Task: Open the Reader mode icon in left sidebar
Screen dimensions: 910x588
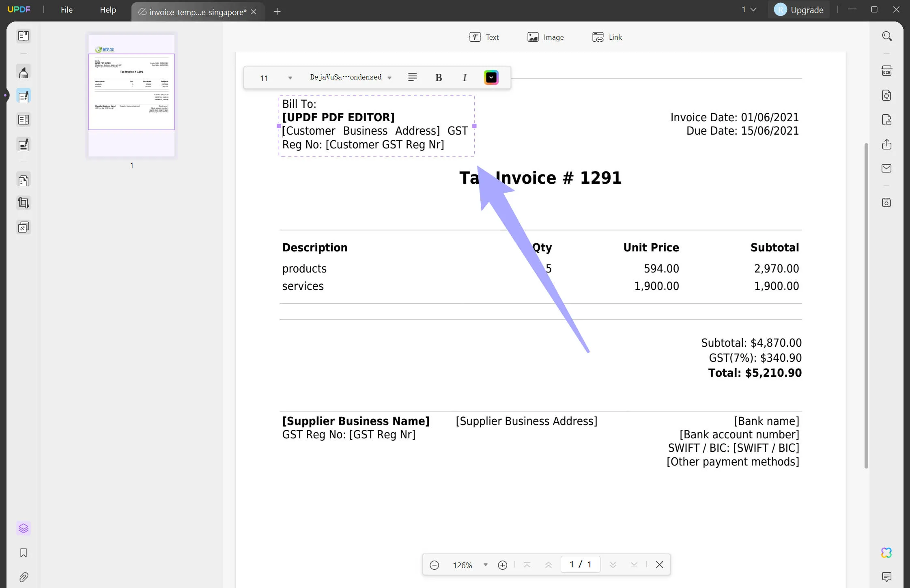Action: pyautogui.click(x=24, y=36)
